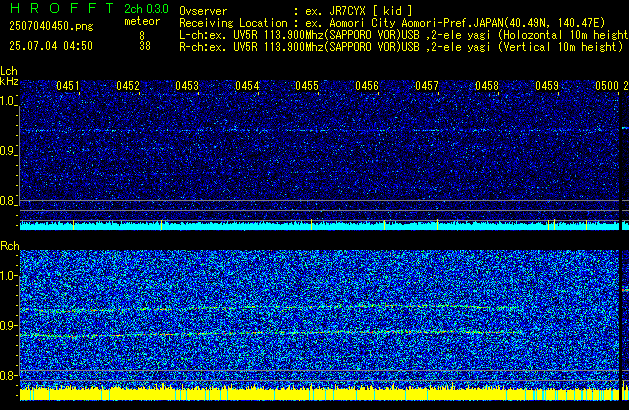Click the Receiving Location line
Image resolution: width=629 pixels, height=410 pixels.
tap(392, 23)
